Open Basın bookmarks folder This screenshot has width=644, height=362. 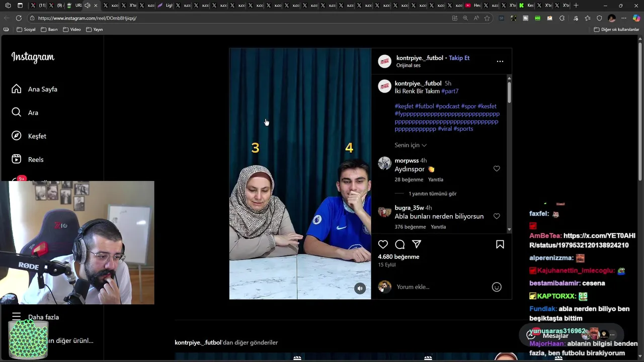pos(49,30)
